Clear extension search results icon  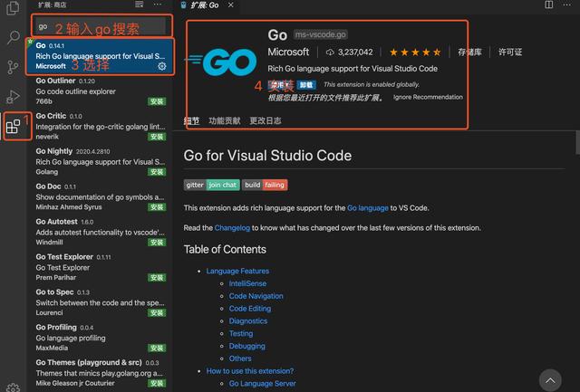(139, 5)
